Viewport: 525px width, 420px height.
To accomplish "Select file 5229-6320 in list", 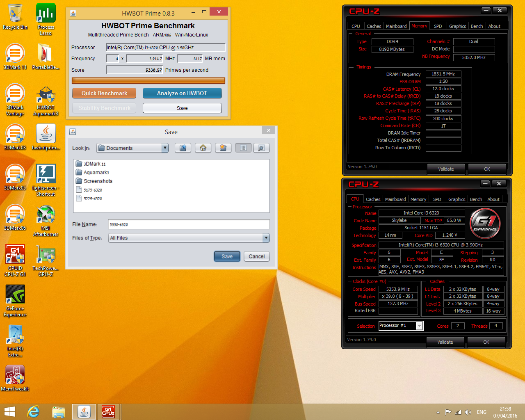I will coord(89,199).
